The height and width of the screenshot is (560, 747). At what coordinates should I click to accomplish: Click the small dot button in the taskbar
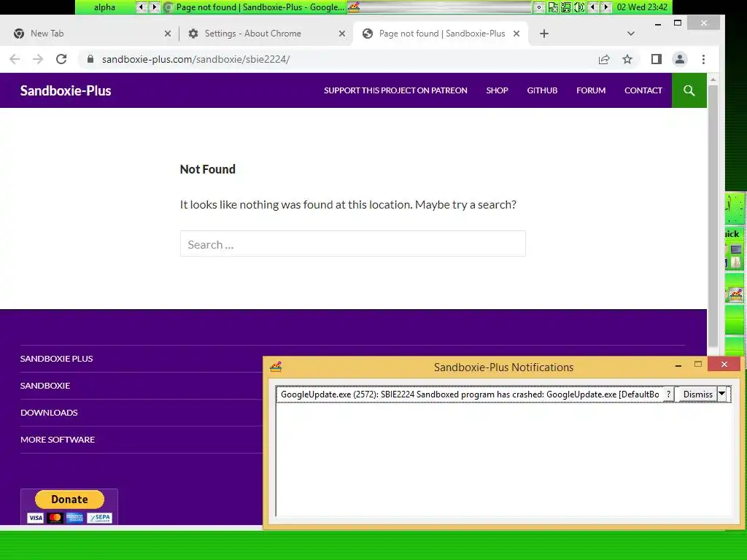point(539,7)
